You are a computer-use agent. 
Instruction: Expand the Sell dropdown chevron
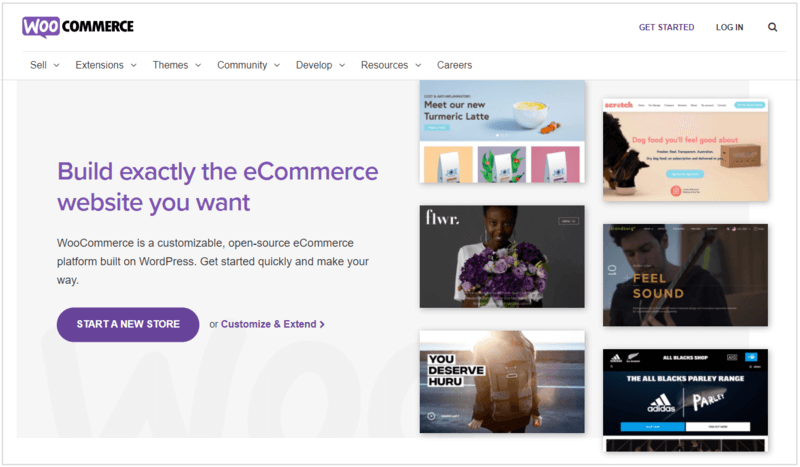tap(57, 65)
